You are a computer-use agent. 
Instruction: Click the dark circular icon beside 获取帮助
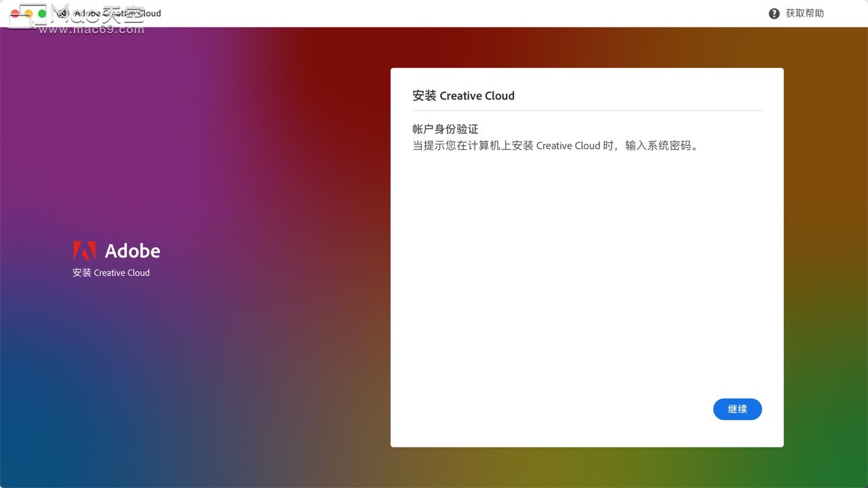coord(774,13)
